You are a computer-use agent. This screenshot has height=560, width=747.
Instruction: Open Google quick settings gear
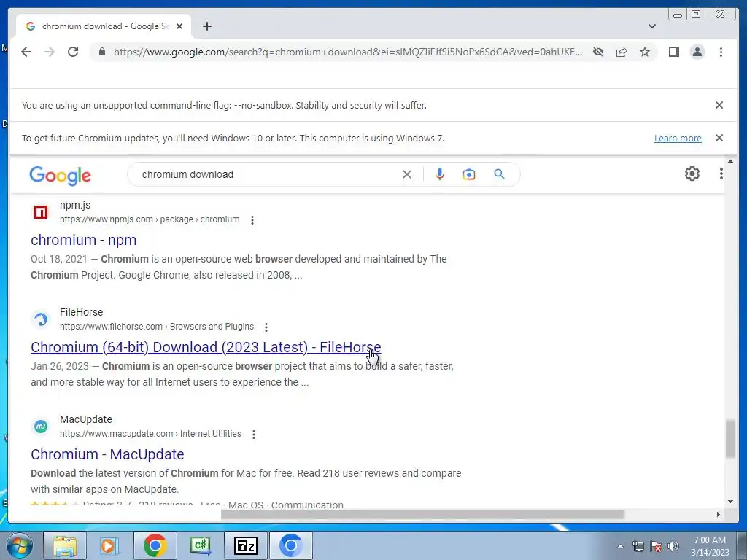(692, 174)
